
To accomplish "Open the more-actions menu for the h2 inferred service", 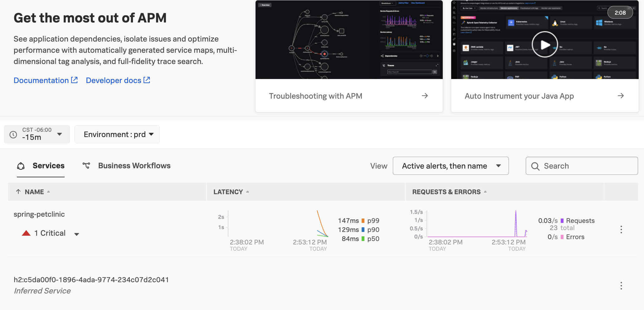I will pos(621,286).
